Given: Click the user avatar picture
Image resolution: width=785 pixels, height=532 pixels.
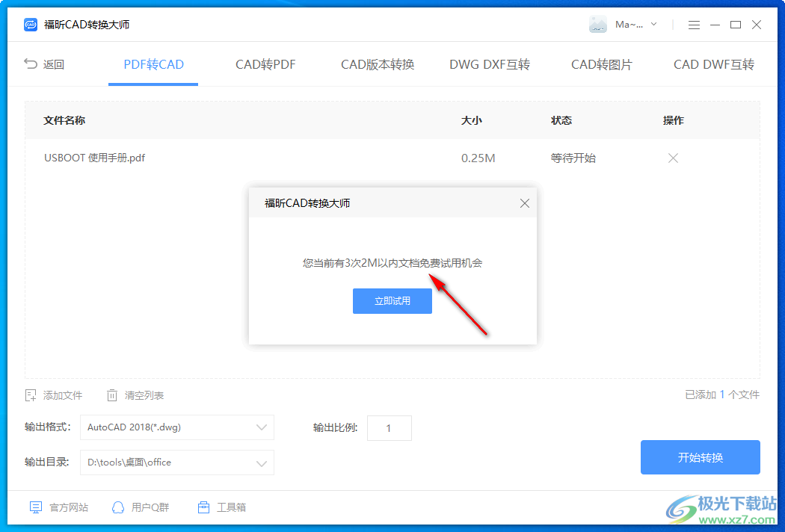Looking at the screenshot, I should [598, 25].
